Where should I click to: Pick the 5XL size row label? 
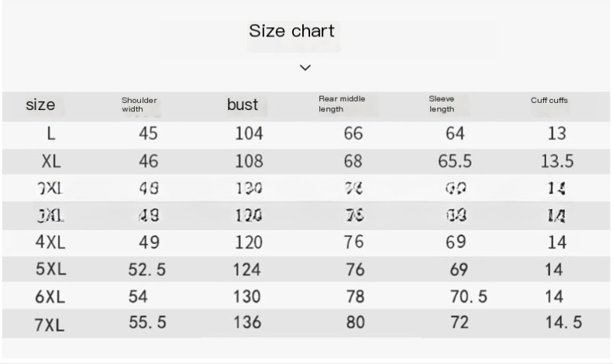[x=51, y=270]
